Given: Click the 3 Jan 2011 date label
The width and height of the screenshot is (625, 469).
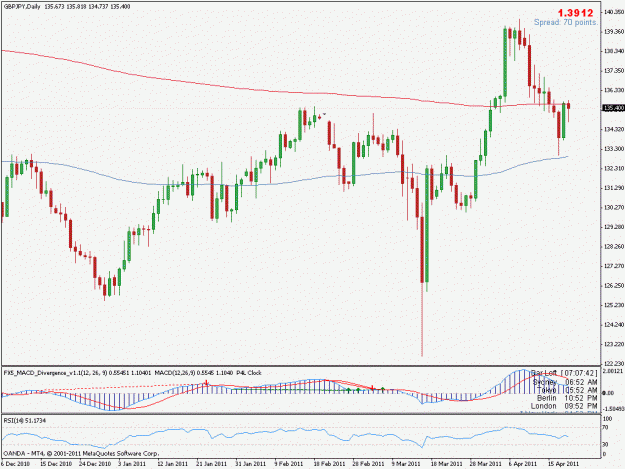Looking at the screenshot, I should click(132, 464).
